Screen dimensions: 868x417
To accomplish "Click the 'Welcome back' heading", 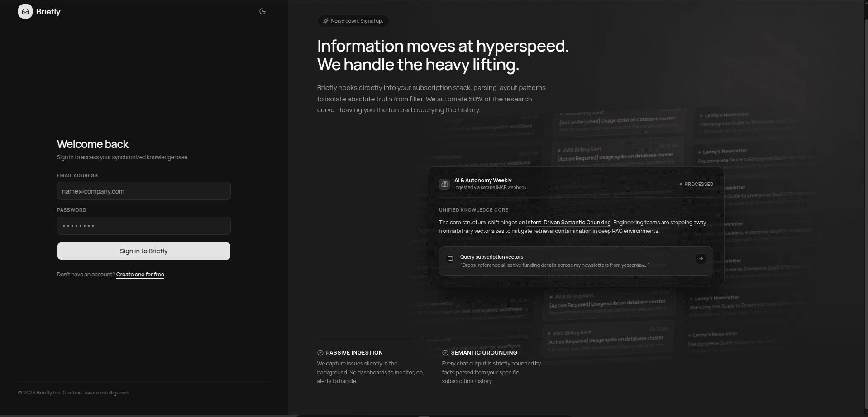I will pos(93,144).
